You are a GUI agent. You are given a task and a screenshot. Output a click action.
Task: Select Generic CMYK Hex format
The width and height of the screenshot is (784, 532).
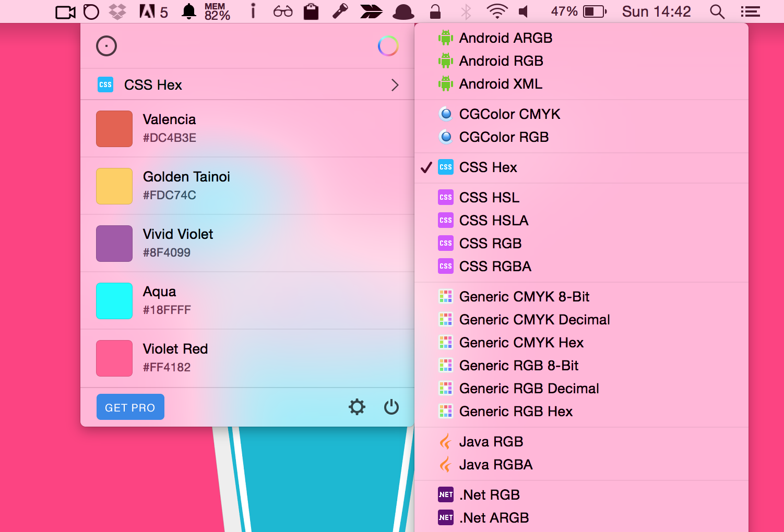(x=581, y=343)
